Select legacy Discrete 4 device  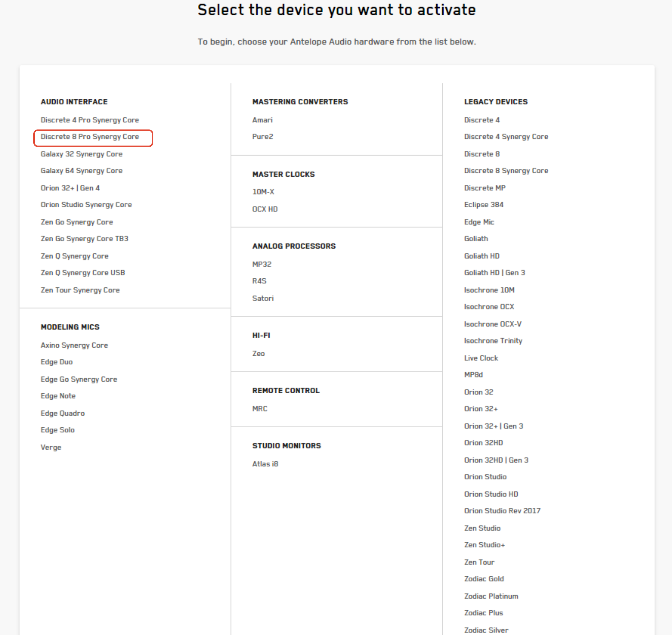coord(482,120)
